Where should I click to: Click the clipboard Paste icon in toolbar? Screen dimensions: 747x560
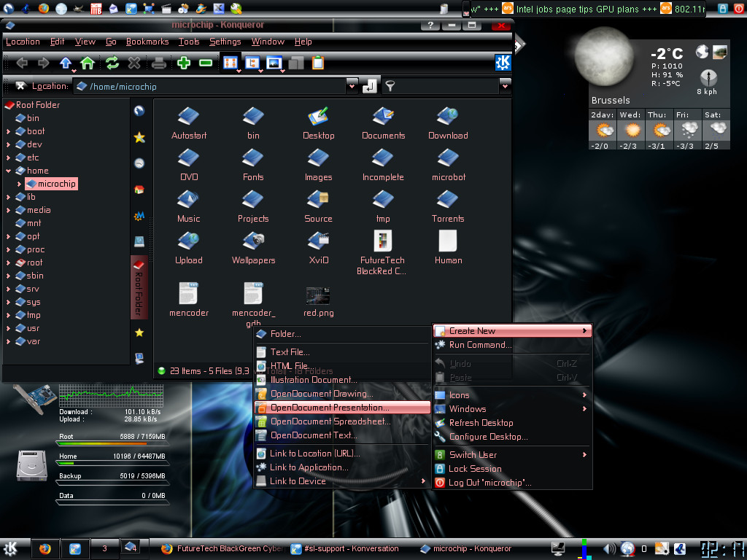(318, 63)
